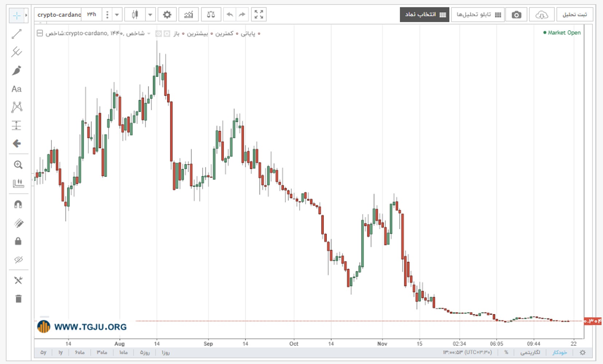The height and width of the screenshot is (364, 603).
Task: Collapse the chart legend with minus box
Action: [x=40, y=33]
